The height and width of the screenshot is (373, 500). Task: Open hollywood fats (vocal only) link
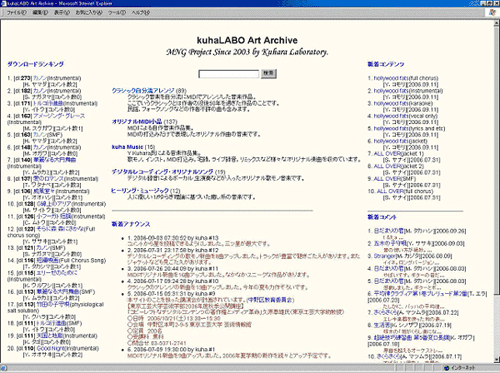391,116
